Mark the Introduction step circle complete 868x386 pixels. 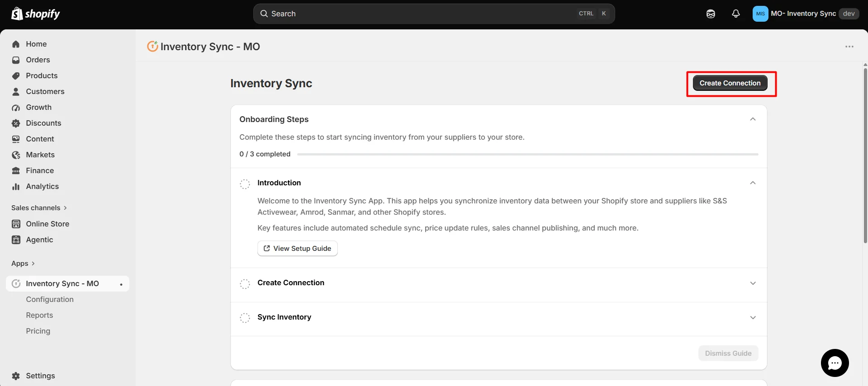click(245, 184)
